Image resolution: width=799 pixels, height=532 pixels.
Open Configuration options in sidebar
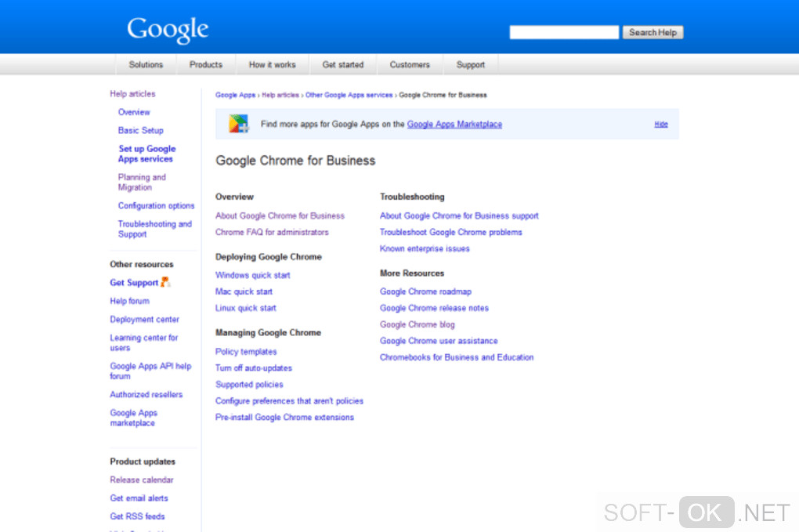click(x=156, y=206)
